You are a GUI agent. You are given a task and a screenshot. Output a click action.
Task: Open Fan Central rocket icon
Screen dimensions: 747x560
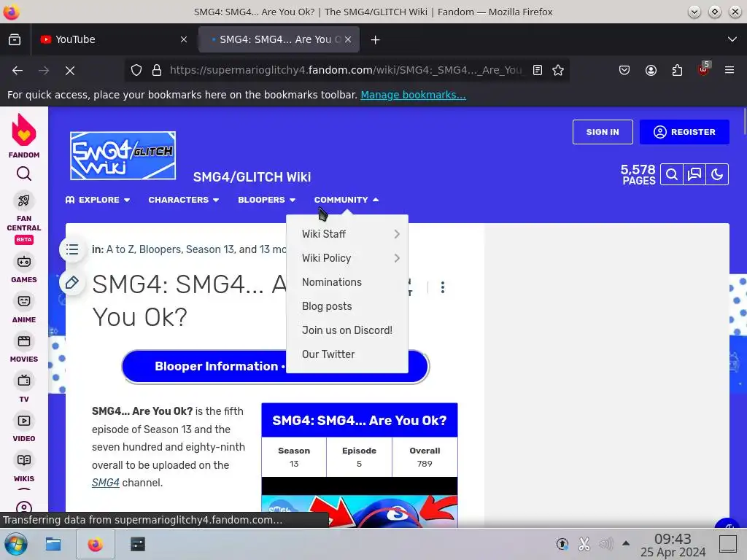(24, 201)
